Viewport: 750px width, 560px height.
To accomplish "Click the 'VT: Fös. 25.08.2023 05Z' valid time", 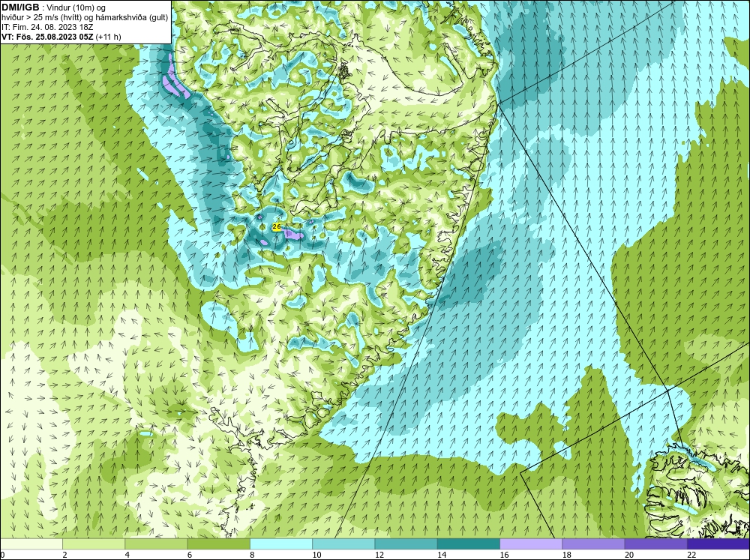I will pos(48,37).
